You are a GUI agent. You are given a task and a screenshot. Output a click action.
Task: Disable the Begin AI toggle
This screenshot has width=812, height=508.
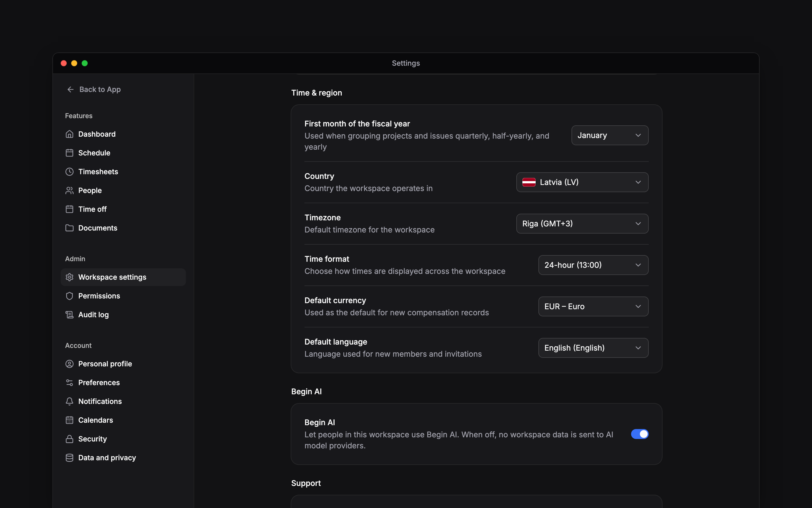[x=640, y=434]
